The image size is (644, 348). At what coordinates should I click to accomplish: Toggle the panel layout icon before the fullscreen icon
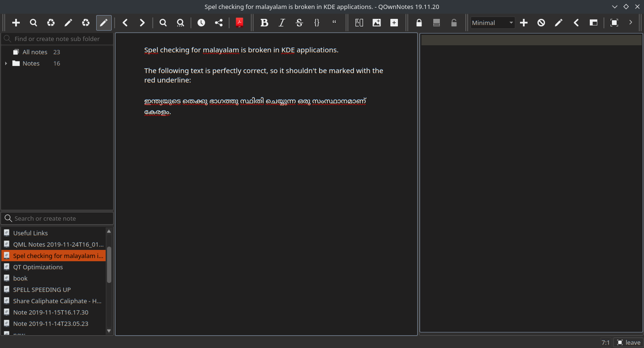coord(594,23)
